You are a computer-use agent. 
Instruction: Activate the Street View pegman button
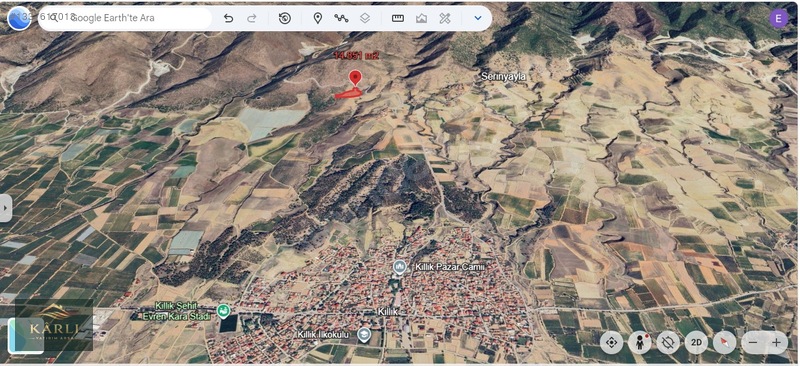(x=640, y=343)
